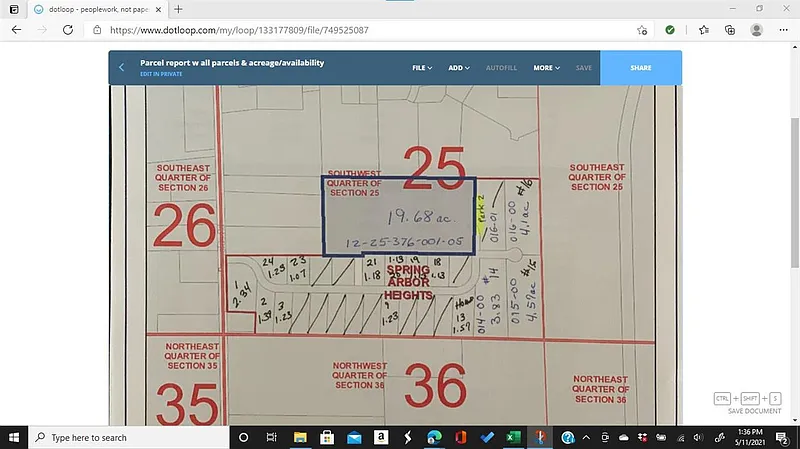
Task: Open the FILE dropdown menu
Action: click(422, 68)
